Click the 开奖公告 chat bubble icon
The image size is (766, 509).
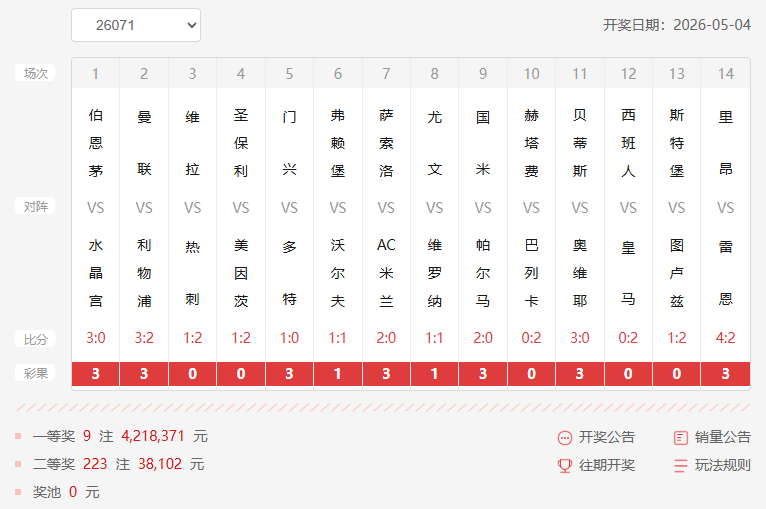(x=565, y=438)
